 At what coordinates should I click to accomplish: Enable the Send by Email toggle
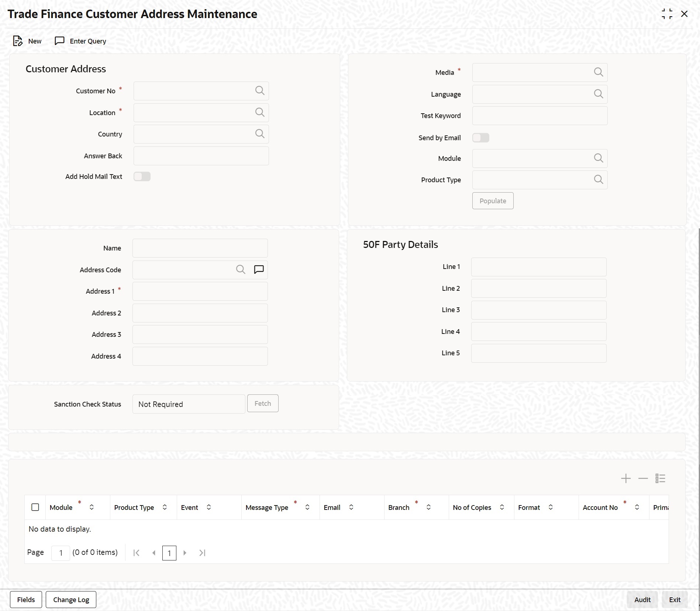pos(481,138)
